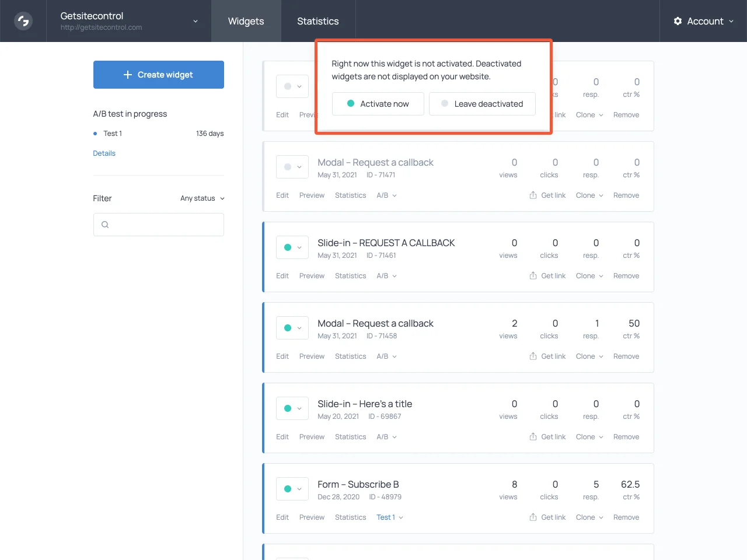
Task: Toggle status of Slide-in Here's a title
Action: 292,408
